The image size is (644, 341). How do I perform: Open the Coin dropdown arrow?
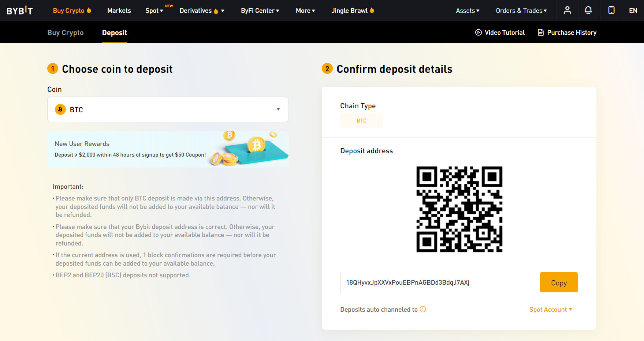[x=278, y=109]
